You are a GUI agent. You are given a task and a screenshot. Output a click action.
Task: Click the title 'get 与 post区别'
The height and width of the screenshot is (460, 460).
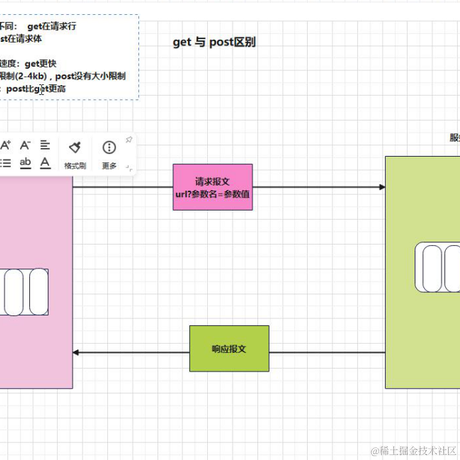point(214,42)
